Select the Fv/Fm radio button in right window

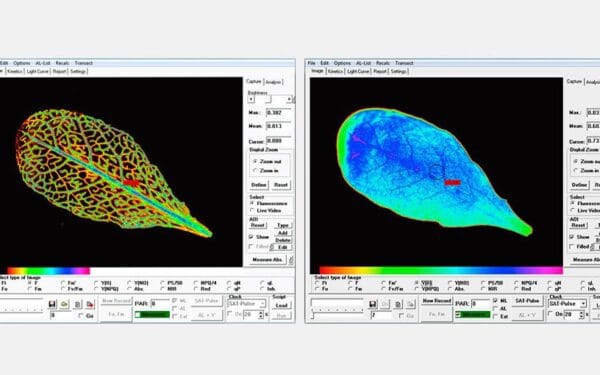(x=384, y=289)
